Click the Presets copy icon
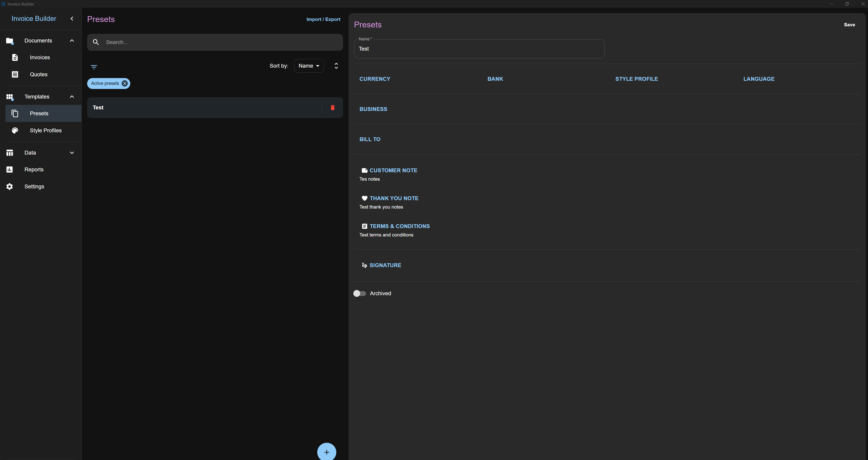This screenshot has height=460, width=868. pos(15,113)
